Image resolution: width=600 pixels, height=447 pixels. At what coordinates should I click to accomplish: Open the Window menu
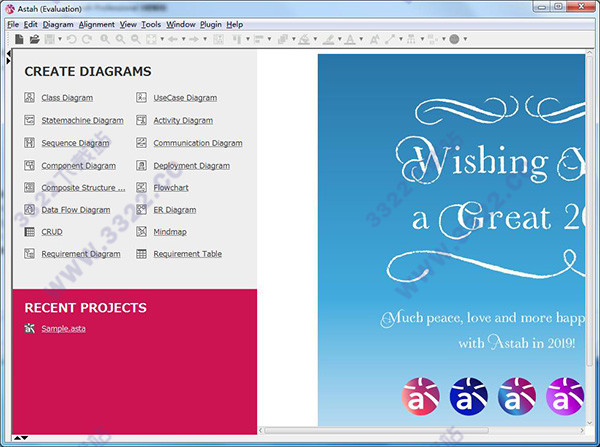pyautogui.click(x=181, y=24)
